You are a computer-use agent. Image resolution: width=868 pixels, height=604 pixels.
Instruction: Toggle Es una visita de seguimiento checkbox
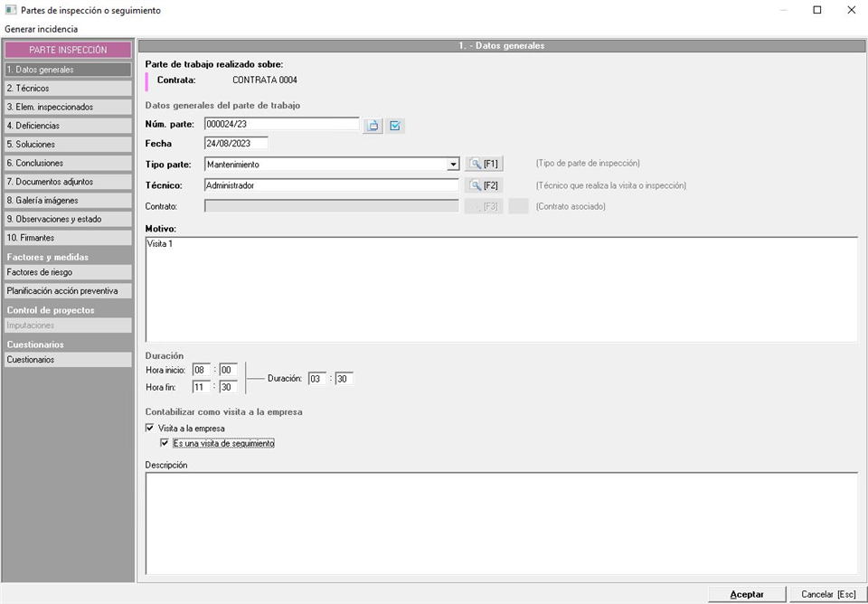pos(164,443)
